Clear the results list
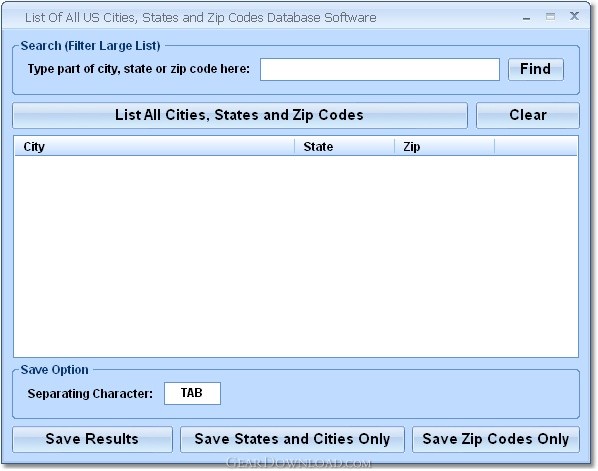This screenshot has height=471, width=598. 527,115
